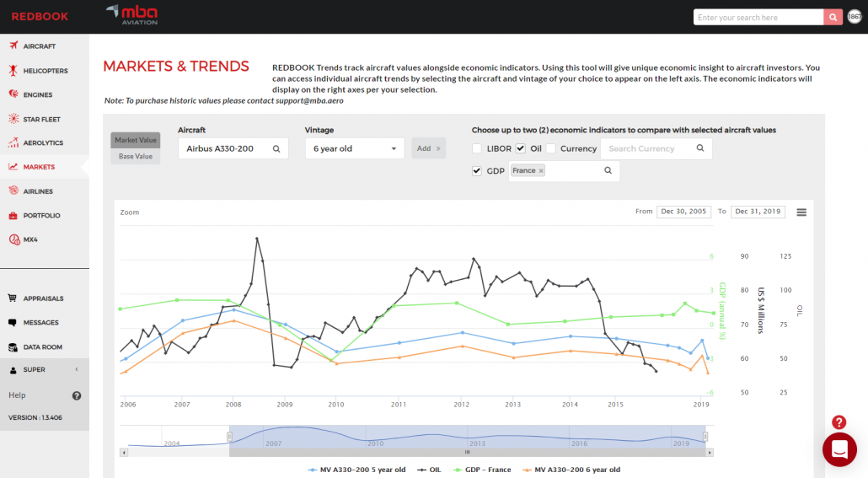Click the Help question mark icon
The height and width of the screenshot is (478, 868).
77,395
